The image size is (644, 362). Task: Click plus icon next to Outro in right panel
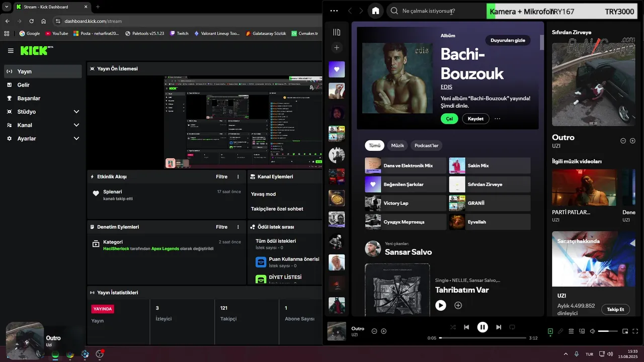[x=632, y=141]
